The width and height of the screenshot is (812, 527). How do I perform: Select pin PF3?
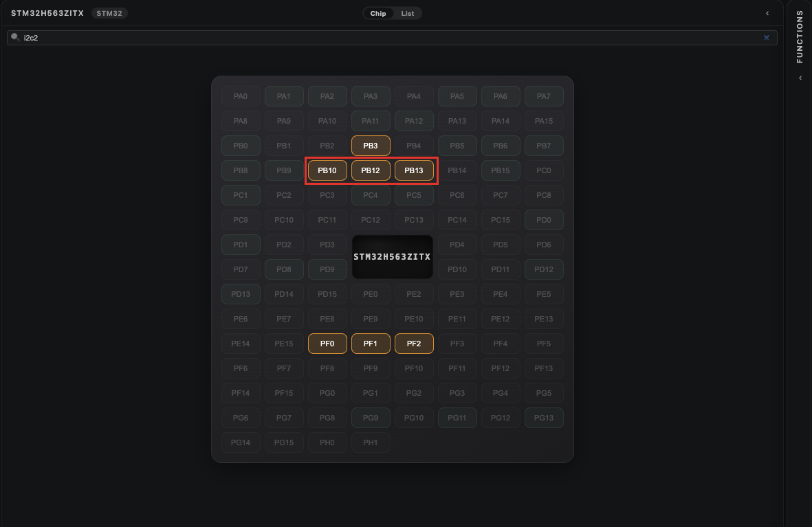457,344
